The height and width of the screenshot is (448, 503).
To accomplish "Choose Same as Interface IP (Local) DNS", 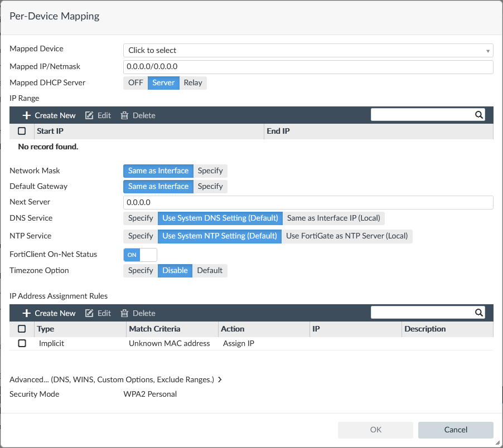I will (333, 218).
